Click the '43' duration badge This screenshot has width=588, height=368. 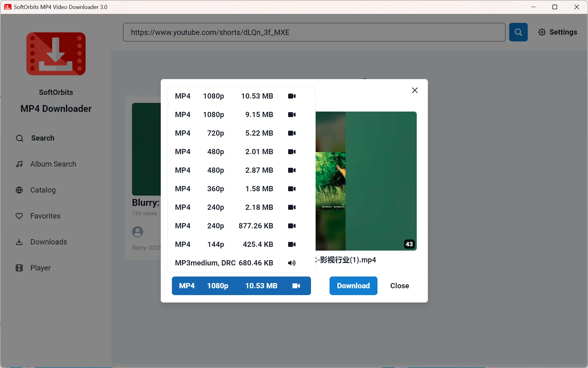click(409, 244)
